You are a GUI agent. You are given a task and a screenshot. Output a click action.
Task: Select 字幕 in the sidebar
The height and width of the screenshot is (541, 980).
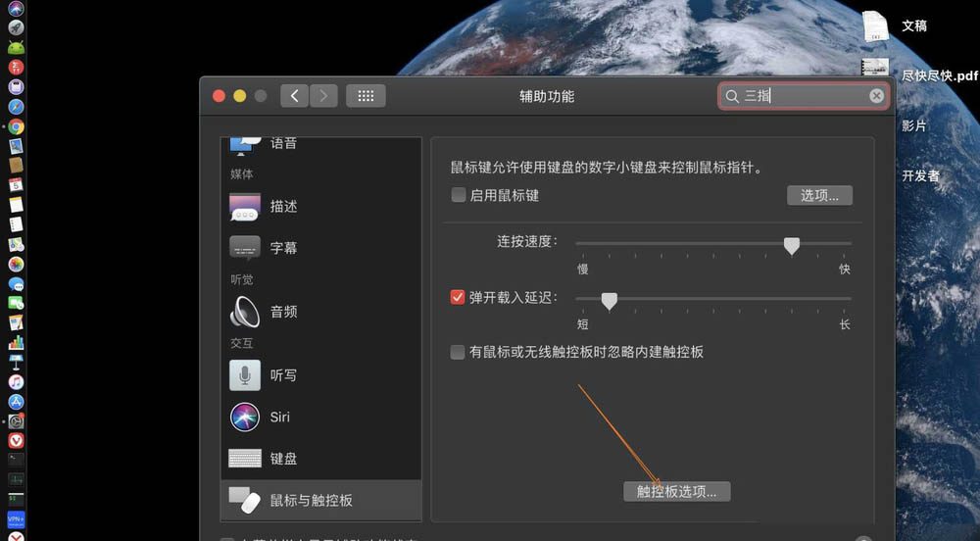click(320, 248)
